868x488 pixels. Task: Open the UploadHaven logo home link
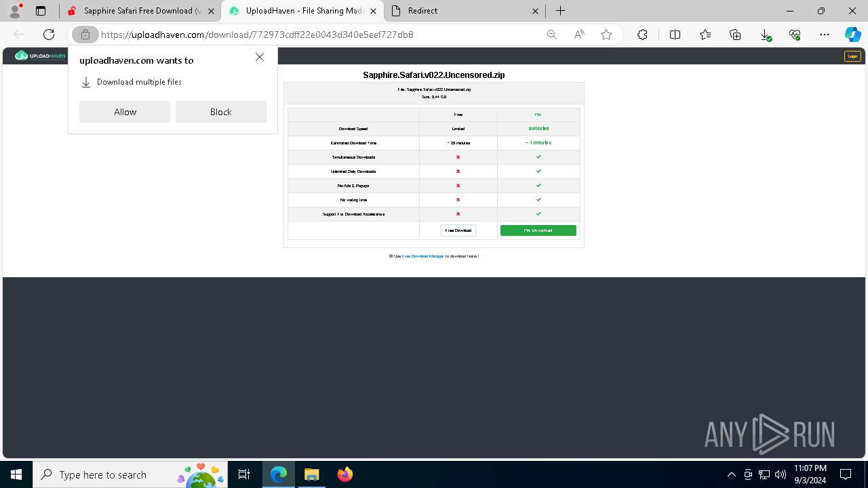[40, 56]
